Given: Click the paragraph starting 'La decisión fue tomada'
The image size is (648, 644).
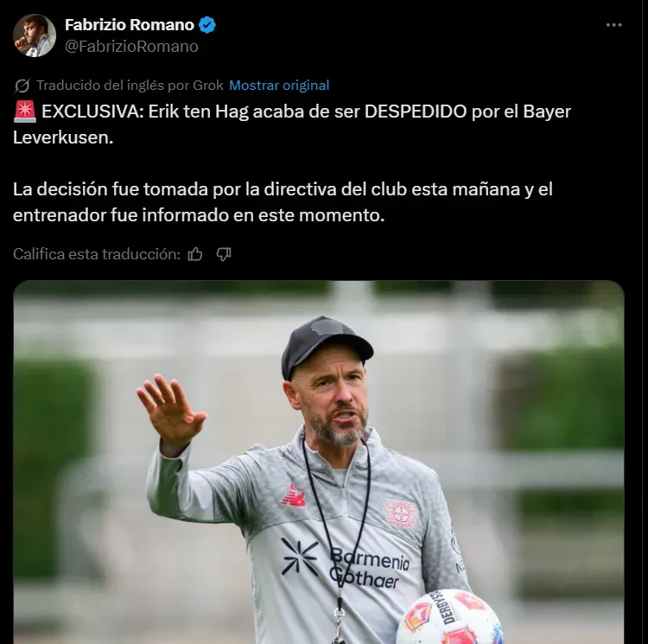Looking at the screenshot, I should pyautogui.click(x=283, y=202).
